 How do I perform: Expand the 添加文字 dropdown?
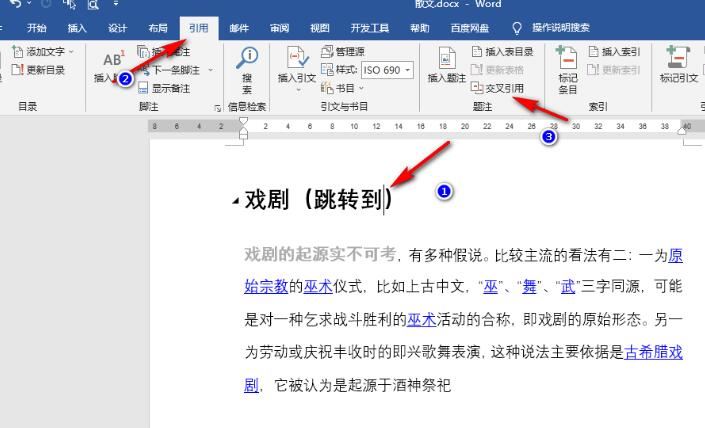pyautogui.click(x=71, y=51)
